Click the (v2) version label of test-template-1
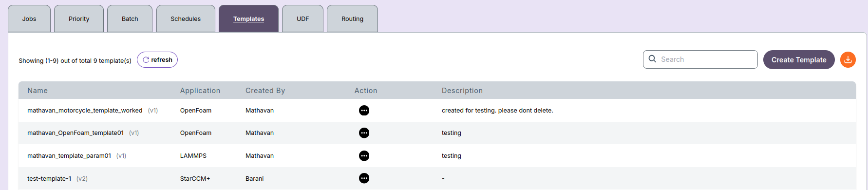868x190 pixels. pyautogui.click(x=82, y=179)
